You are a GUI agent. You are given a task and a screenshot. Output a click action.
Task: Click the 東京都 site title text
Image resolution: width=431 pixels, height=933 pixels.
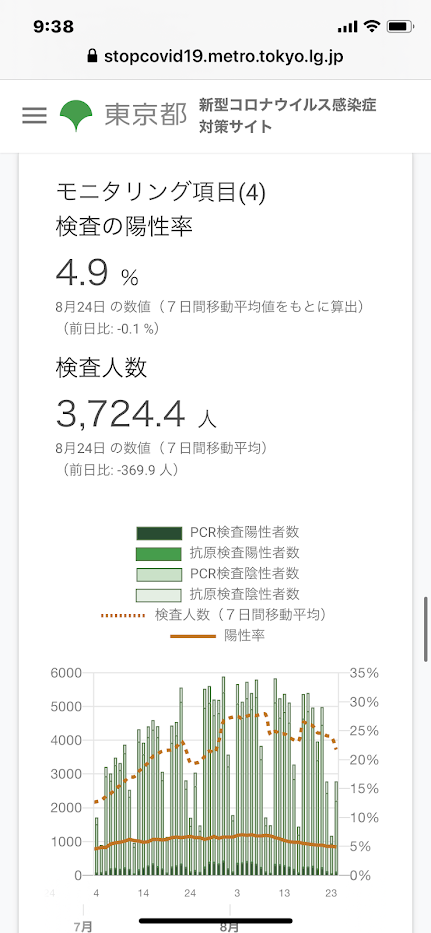click(146, 115)
